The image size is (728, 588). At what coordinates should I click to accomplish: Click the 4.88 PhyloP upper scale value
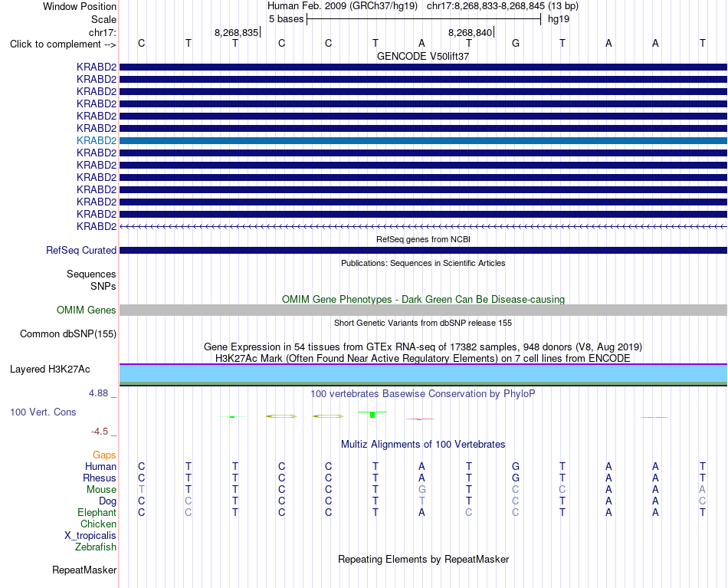pyautogui.click(x=98, y=393)
